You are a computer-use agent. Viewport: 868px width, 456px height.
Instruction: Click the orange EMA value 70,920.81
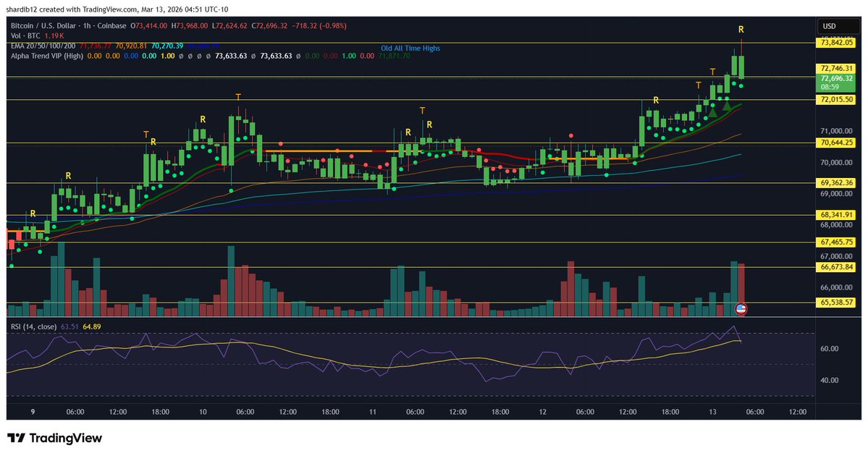click(x=131, y=46)
